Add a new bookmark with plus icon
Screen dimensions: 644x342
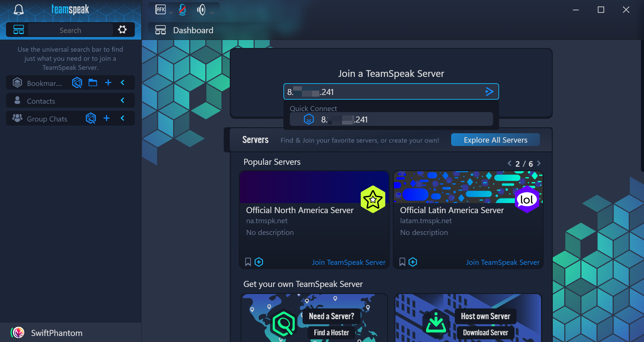108,83
